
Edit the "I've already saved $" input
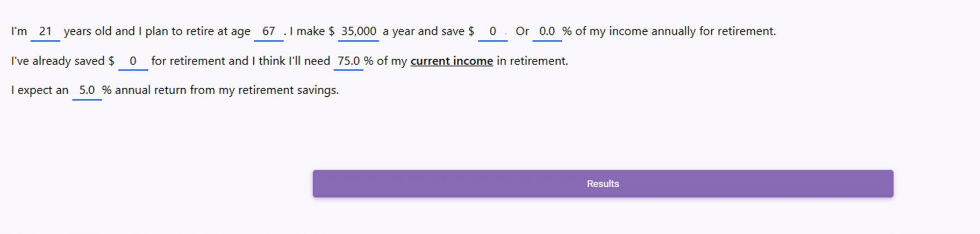pos(133,61)
